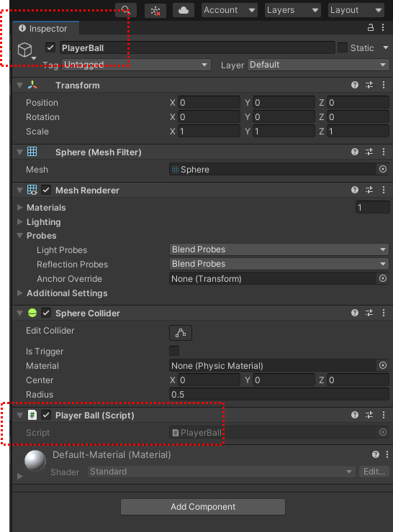Disable the Sphere Collider checkbox

click(x=46, y=313)
